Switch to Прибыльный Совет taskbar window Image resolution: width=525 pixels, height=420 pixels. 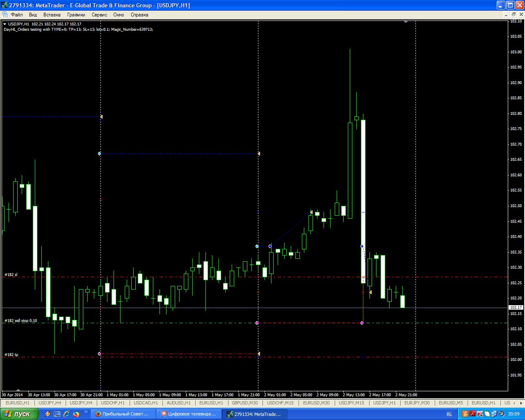[123, 414]
